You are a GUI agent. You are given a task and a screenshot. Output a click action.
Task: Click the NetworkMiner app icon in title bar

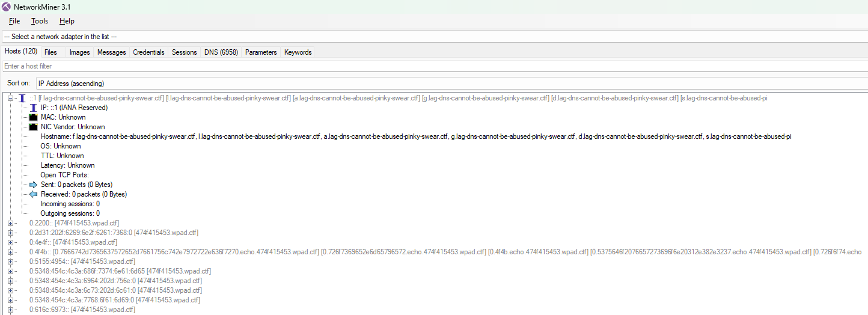(x=6, y=7)
